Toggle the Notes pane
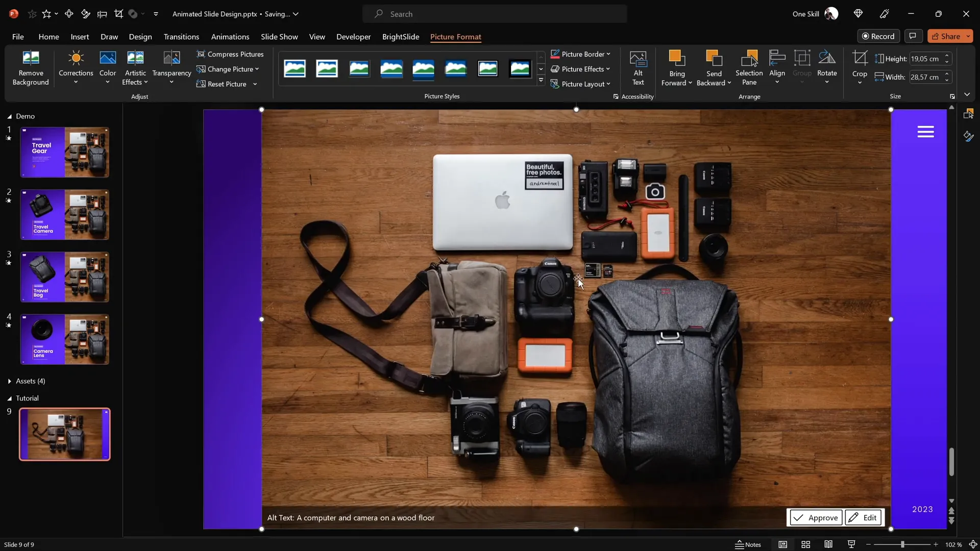Screen dimensions: 980x551 pyautogui.click(x=748, y=544)
